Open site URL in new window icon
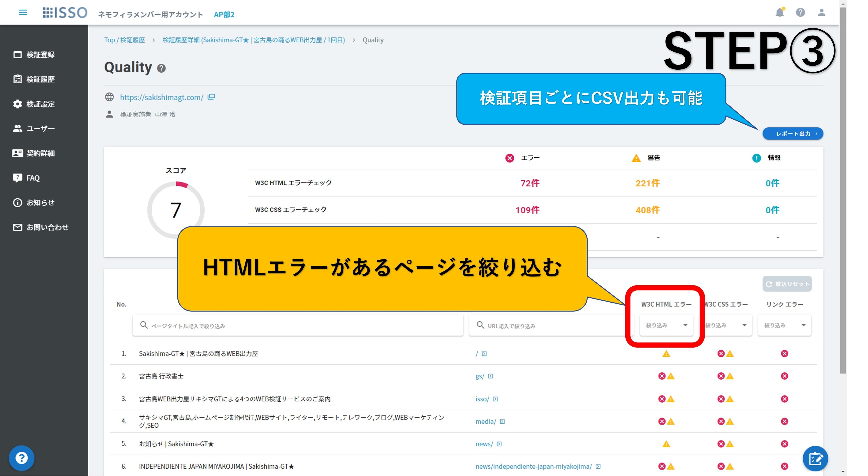Viewport: 868px width, 476px height. point(211,97)
